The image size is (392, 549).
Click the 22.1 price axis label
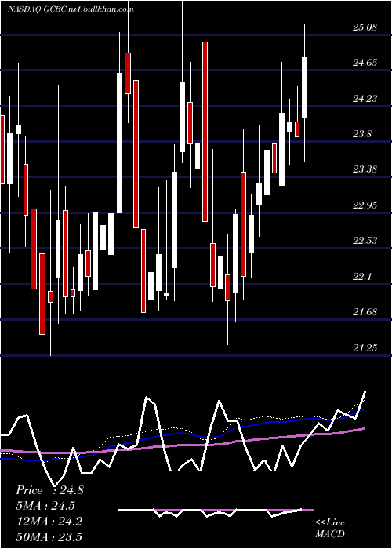tap(362, 277)
